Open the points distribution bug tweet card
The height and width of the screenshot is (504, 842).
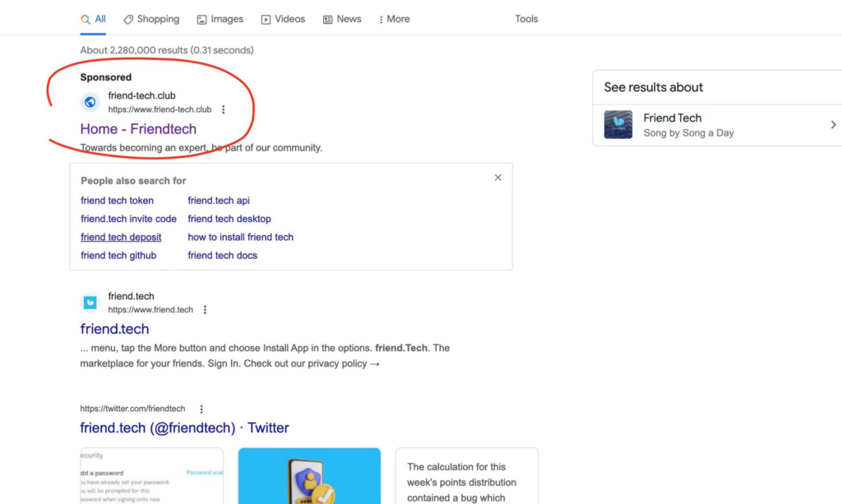point(467,476)
